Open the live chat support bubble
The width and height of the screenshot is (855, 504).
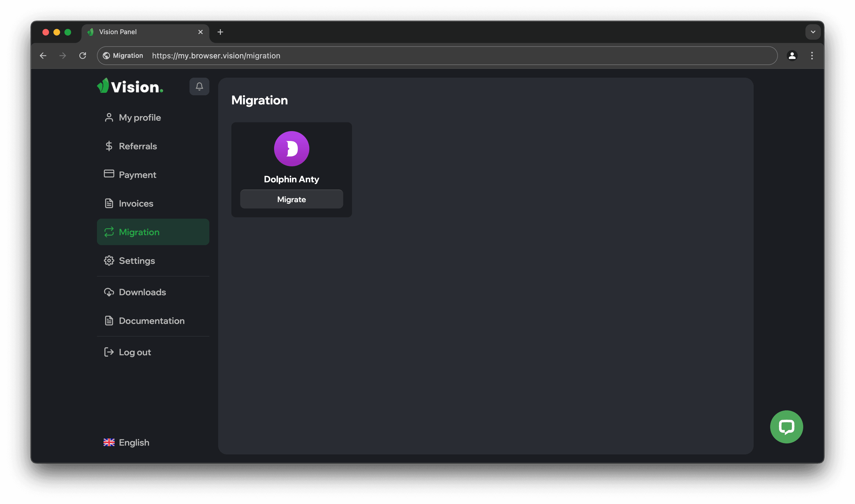[x=786, y=427]
